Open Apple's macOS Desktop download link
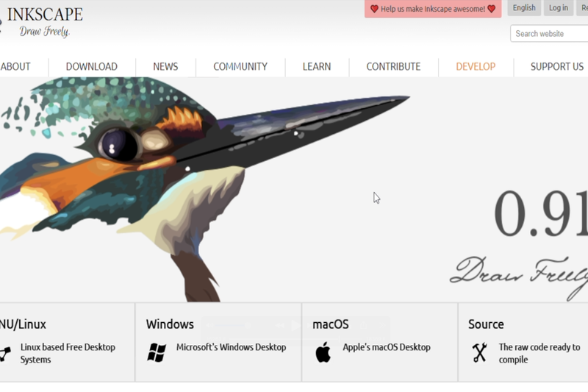 point(387,347)
